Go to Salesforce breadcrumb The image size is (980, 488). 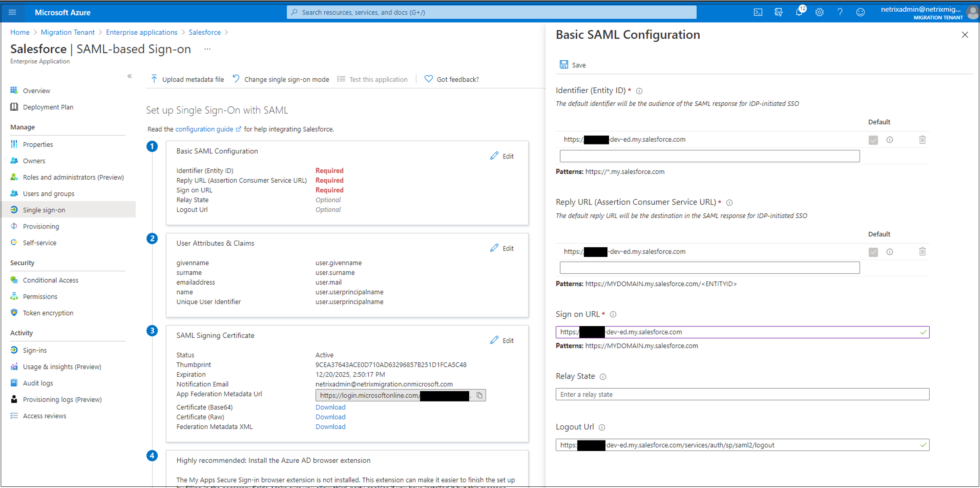click(x=205, y=32)
